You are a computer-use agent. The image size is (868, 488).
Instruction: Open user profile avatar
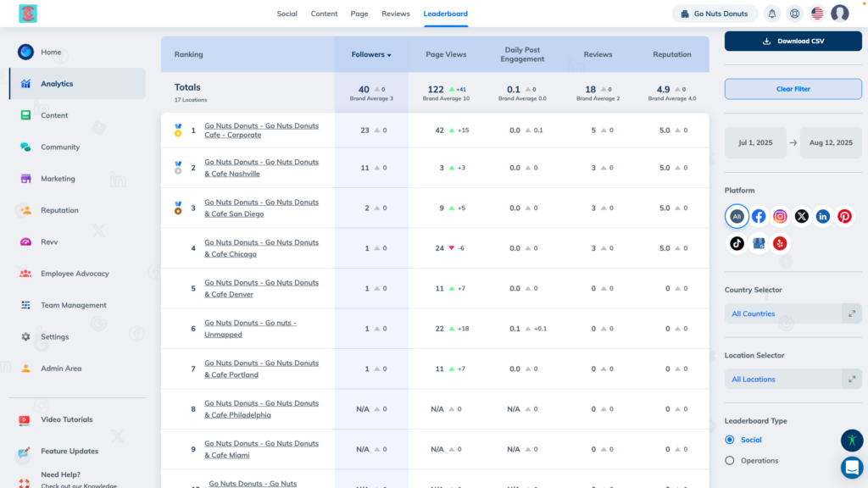click(x=840, y=14)
